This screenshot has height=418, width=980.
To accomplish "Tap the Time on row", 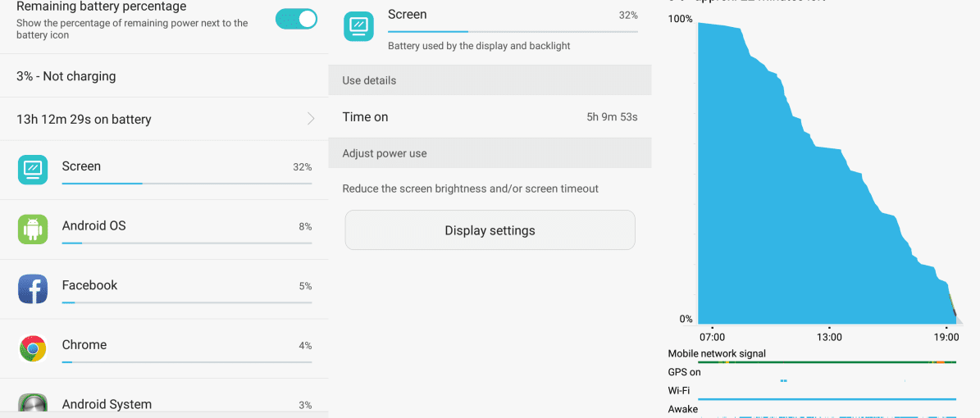I will pos(490,117).
